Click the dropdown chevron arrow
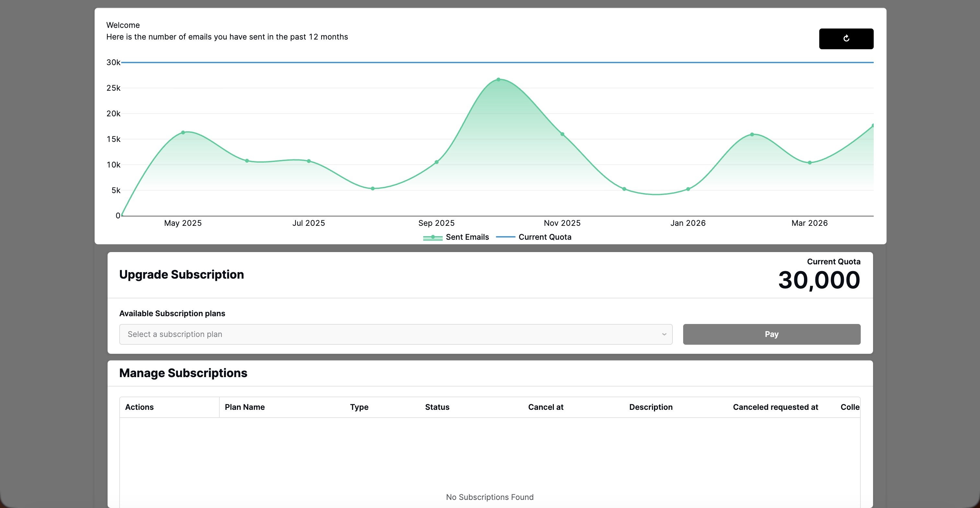The image size is (980, 508). [x=664, y=334]
